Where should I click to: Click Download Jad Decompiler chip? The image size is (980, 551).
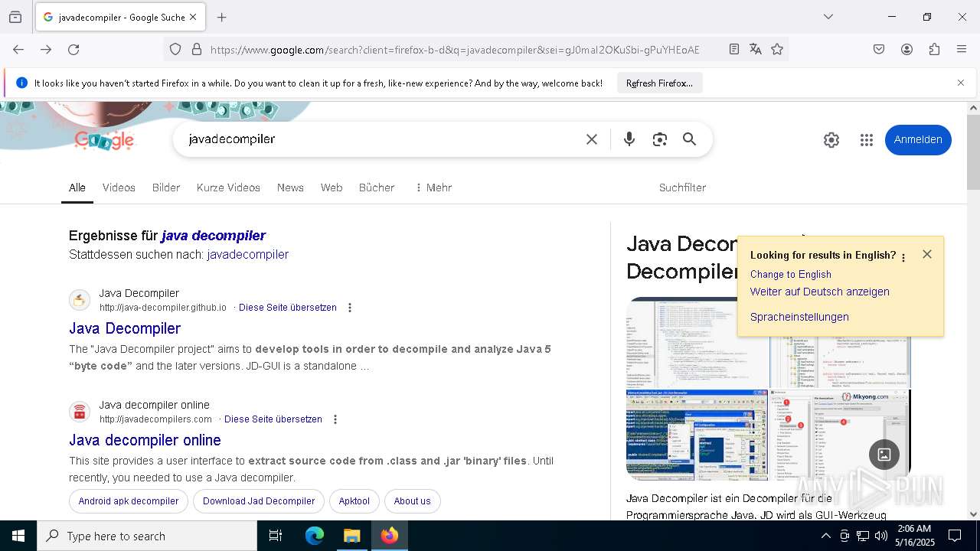(259, 501)
